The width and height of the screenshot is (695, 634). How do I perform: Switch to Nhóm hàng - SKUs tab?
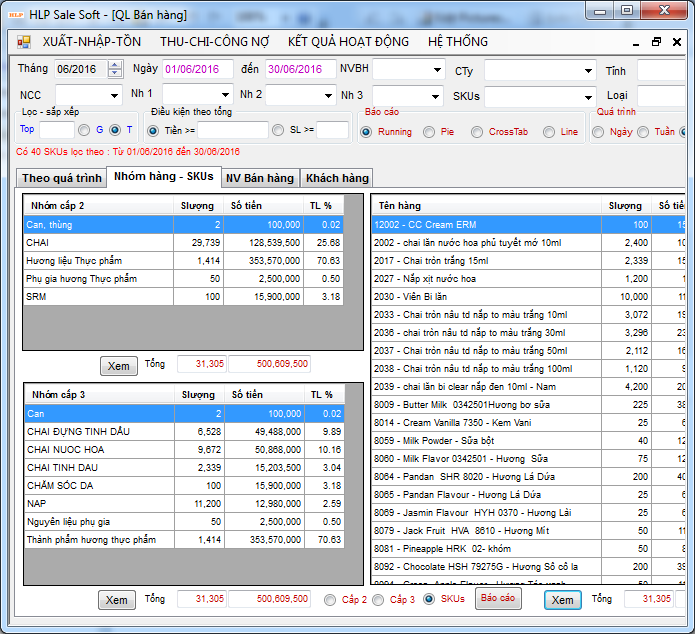coord(164,176)
